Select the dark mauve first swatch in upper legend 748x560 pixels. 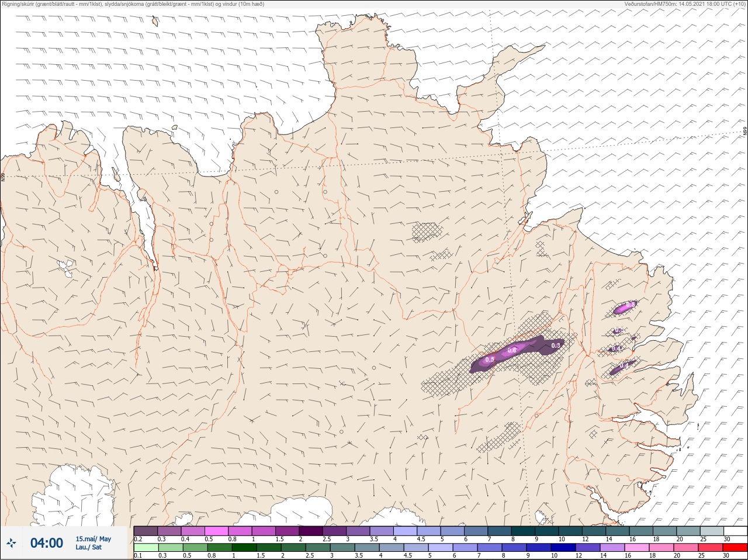pyautogui.click(x=146, y=531)
